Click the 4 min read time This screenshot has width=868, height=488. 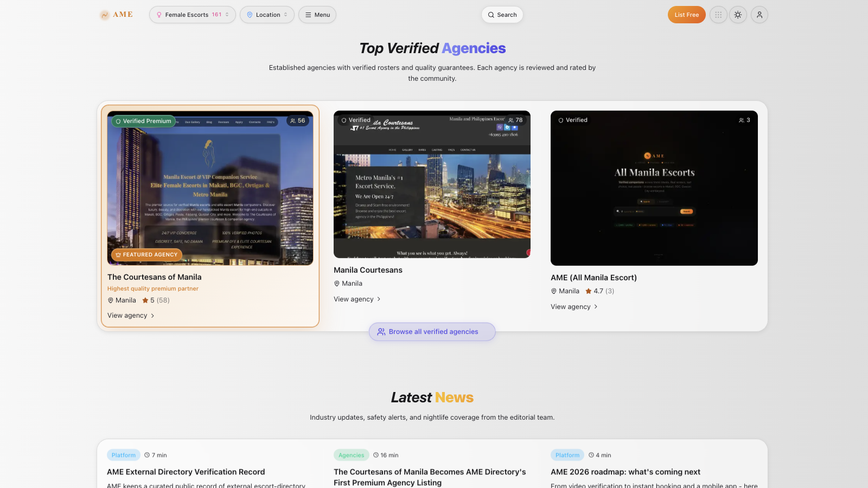coord(600,455)
